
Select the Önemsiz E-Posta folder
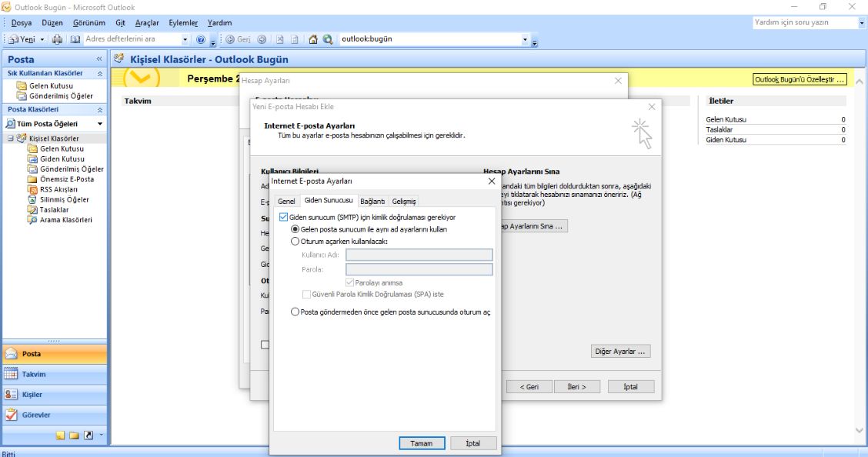[x=67, y=179]
